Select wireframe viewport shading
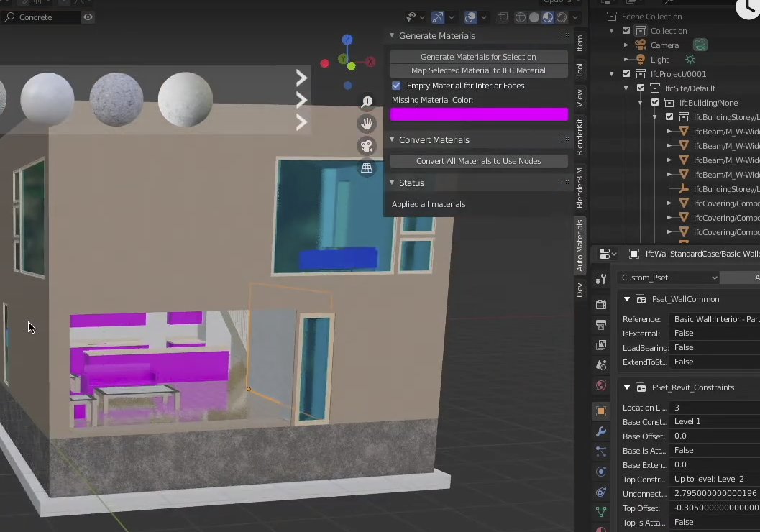 (520, 17)
